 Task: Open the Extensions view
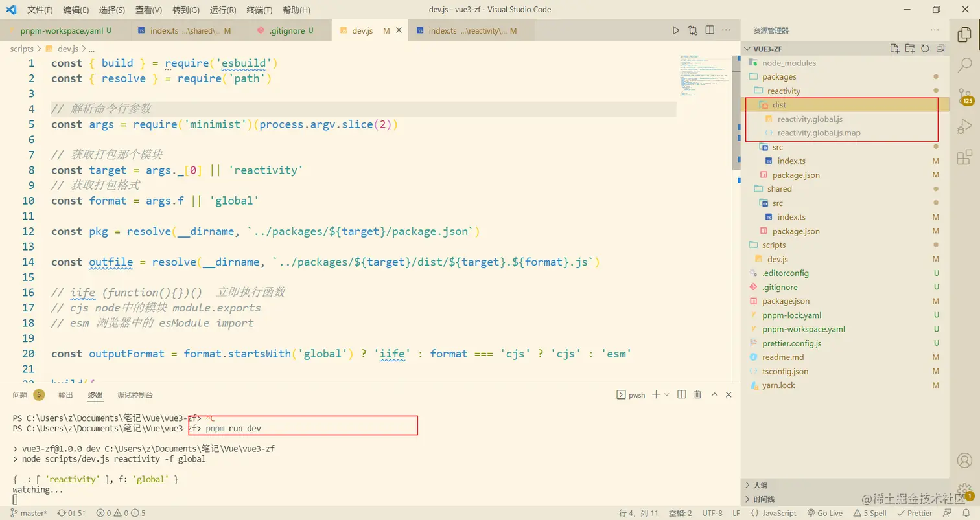[x=964, y=157]
